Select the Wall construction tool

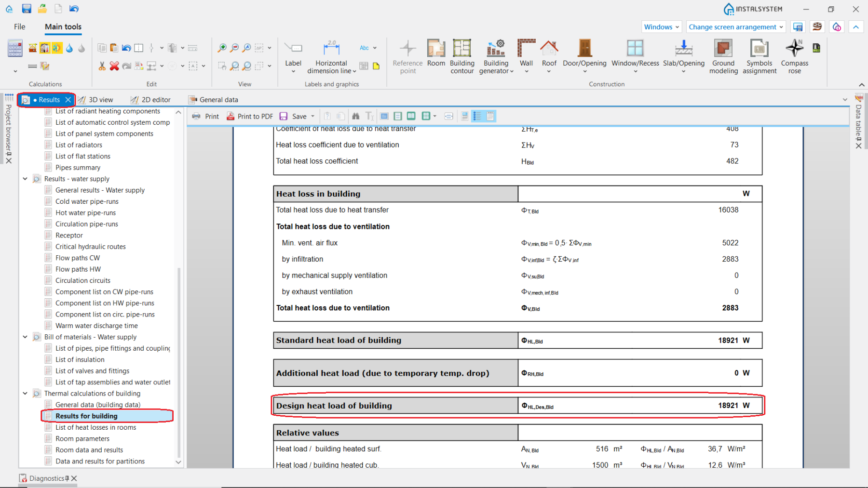[526, 55]
